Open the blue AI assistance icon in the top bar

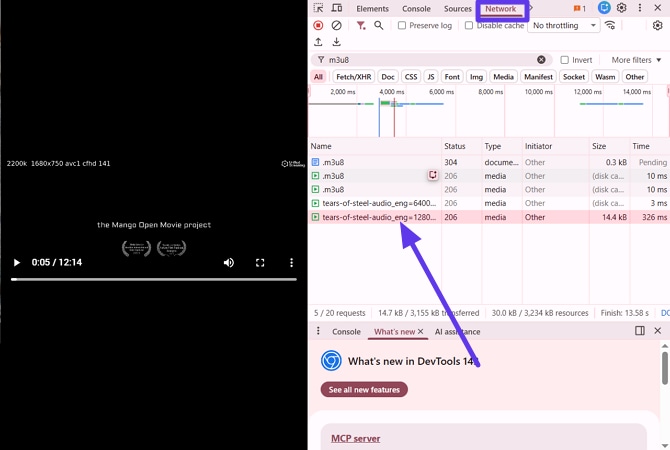click(x=604, y=8)
